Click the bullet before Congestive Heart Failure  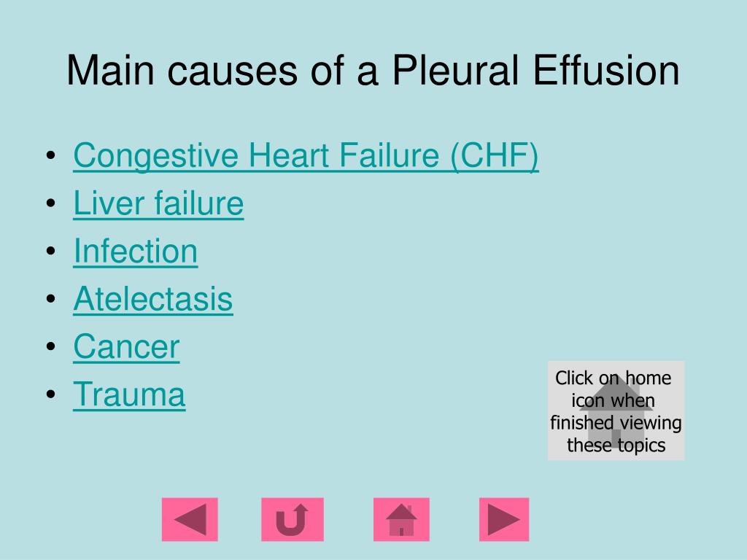click(51, 155)
